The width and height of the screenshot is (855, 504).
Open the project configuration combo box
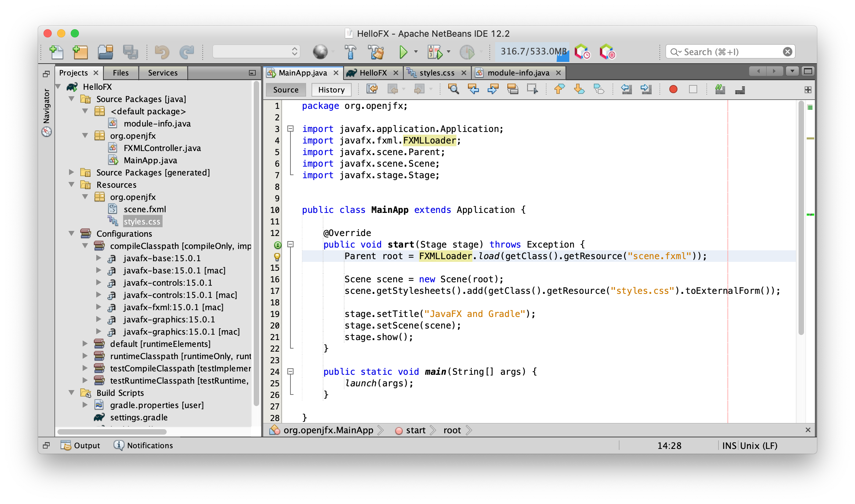(256, 52)
